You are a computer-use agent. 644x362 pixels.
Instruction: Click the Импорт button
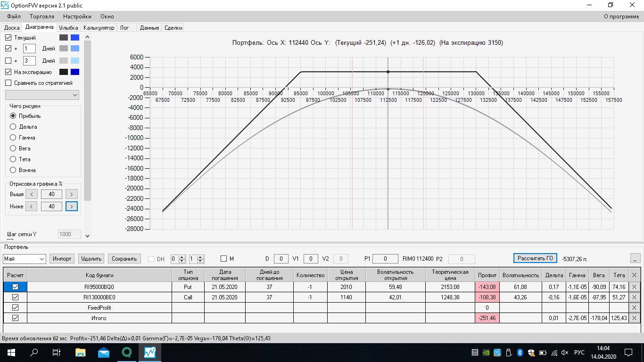(x=62, y=259)
